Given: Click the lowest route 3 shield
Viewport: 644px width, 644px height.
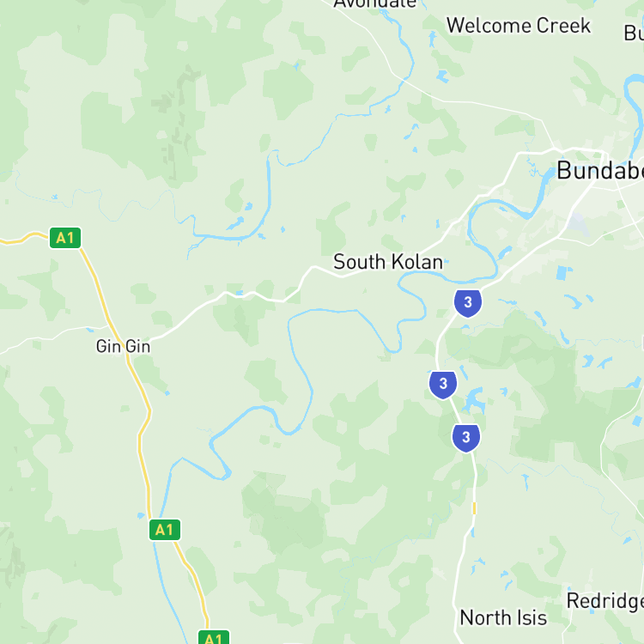Looking at the screenshot, I should pos(466,438).
